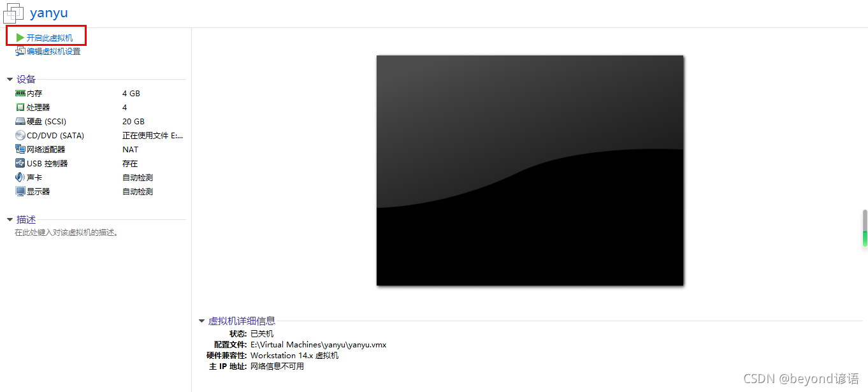Screen dimensions: 868x392
Task: Select the sound card (声卡) icon
Action: 20,177
